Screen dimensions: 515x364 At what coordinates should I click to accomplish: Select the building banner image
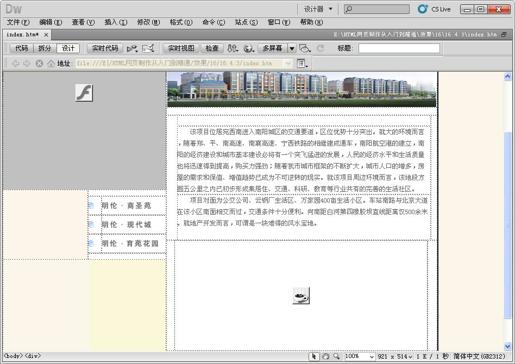[302, 89]
